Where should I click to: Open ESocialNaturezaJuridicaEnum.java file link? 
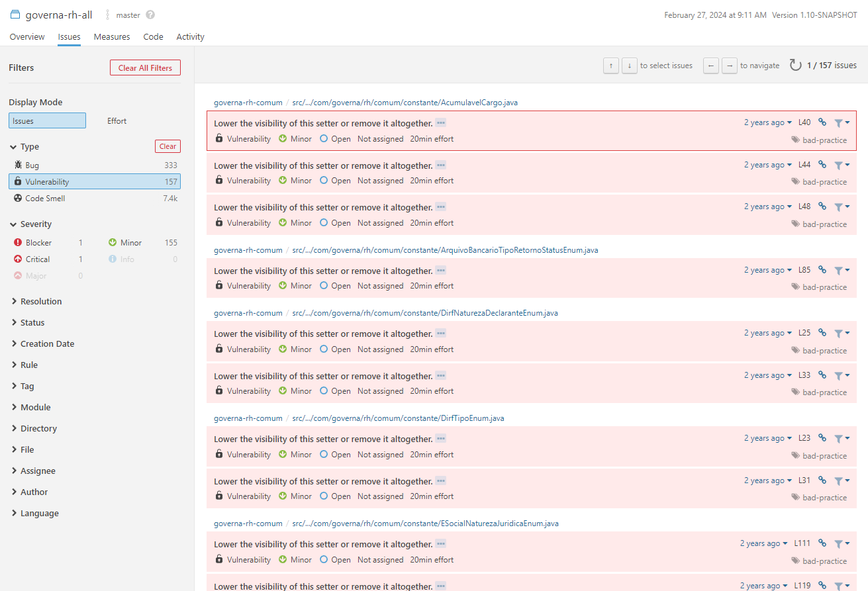tap(425, 523)
